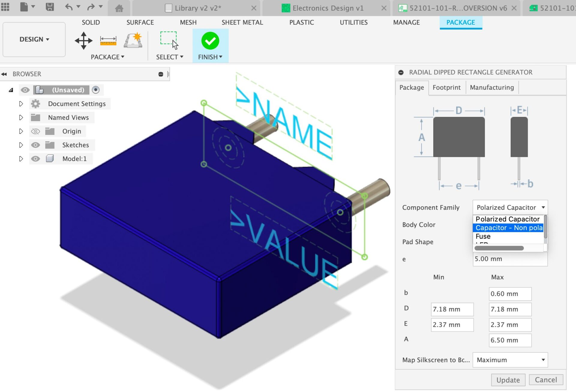
Task: Hide the Sketches folder visibility eye
Action: (x=35, y=145)
